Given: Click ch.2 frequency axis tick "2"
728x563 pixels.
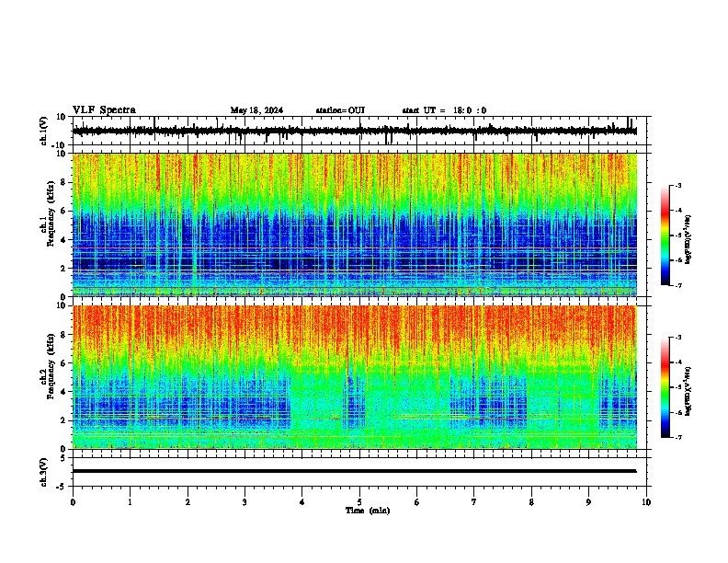Looking at the screenshot, I should [63, 420].
